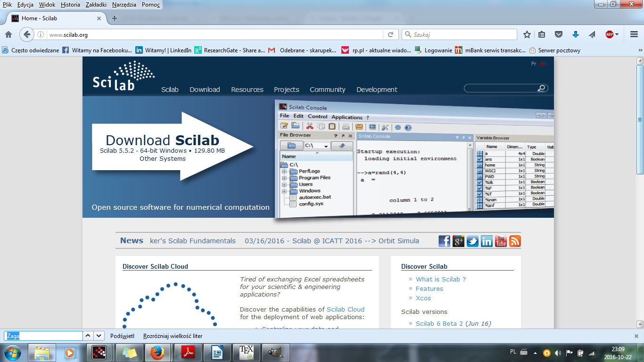644x362 pixels.
Task: Follow the Scilab Cloud link
Action: coord(346,309)
